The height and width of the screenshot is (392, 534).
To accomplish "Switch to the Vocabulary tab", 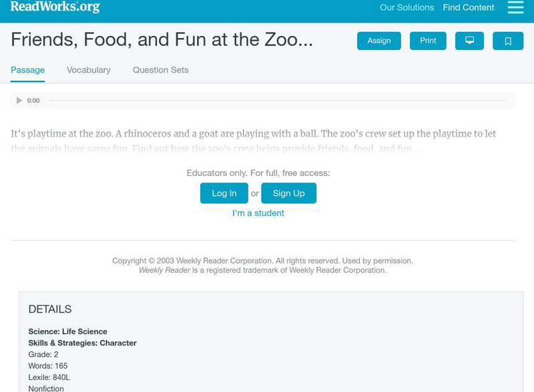I will coord(89,70).
